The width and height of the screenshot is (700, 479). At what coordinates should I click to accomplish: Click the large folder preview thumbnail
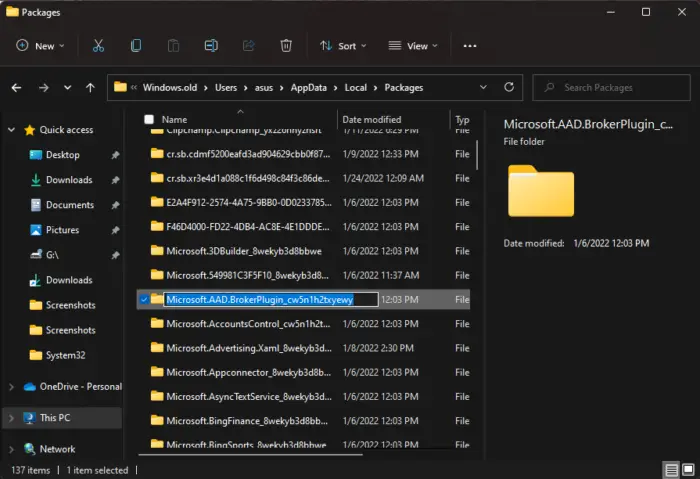click(541, 191)
